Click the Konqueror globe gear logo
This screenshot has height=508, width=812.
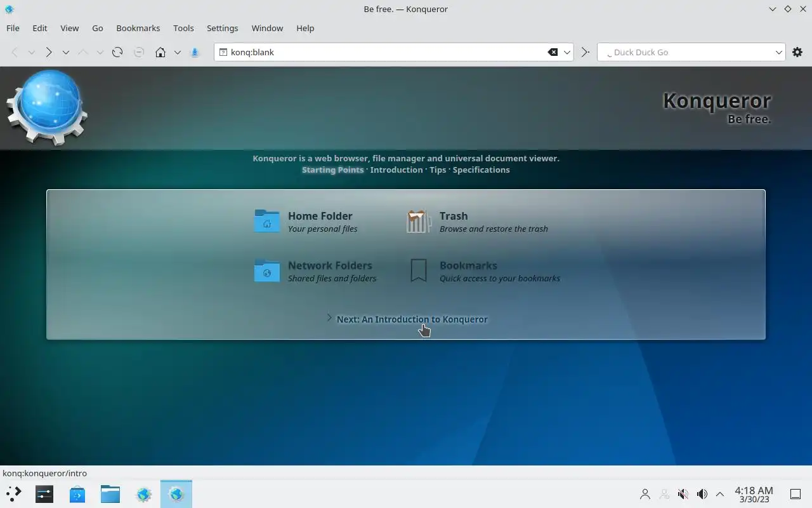point(47,107)
